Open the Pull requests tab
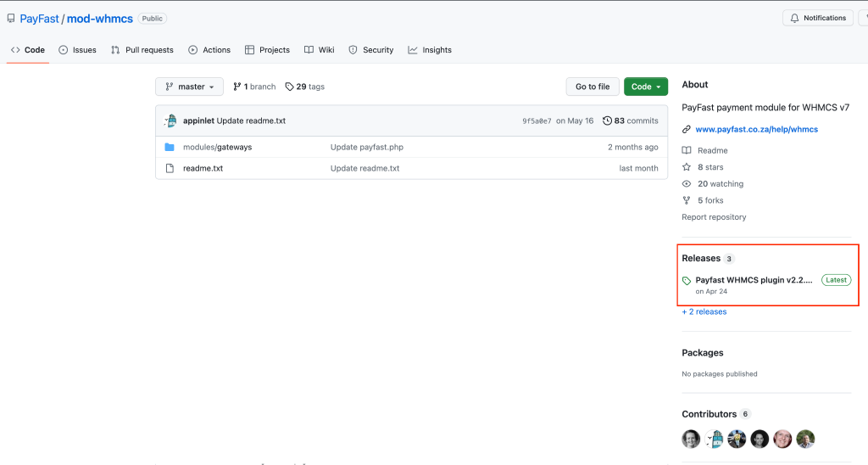868x465 pixels. (x=142, y=50)
